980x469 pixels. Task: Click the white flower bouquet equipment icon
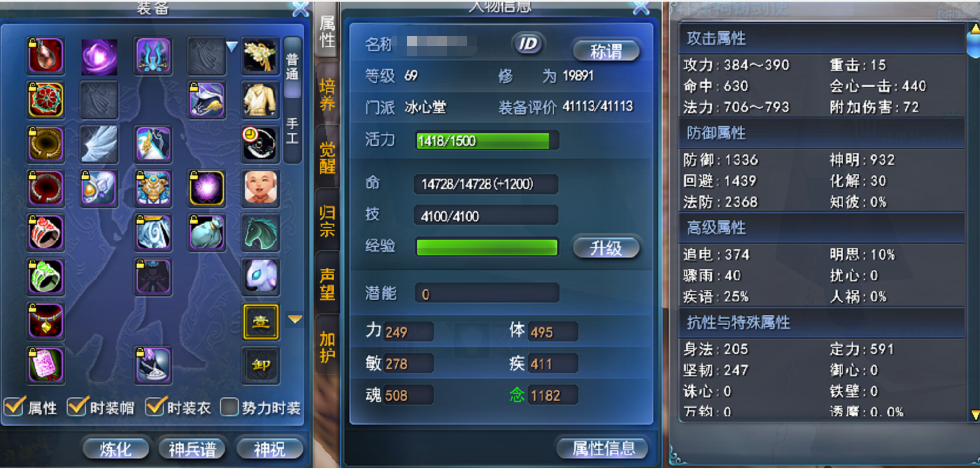click(261, 56)
